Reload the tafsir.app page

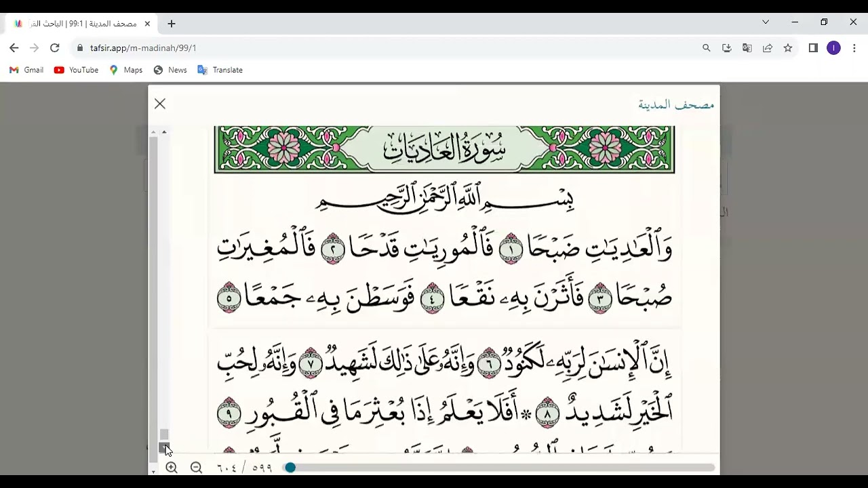(55, 48)
